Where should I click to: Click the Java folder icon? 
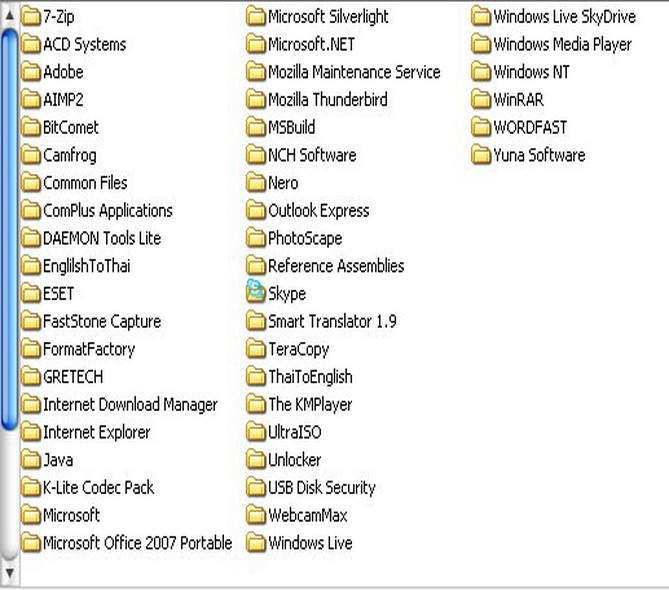[31, 460]
